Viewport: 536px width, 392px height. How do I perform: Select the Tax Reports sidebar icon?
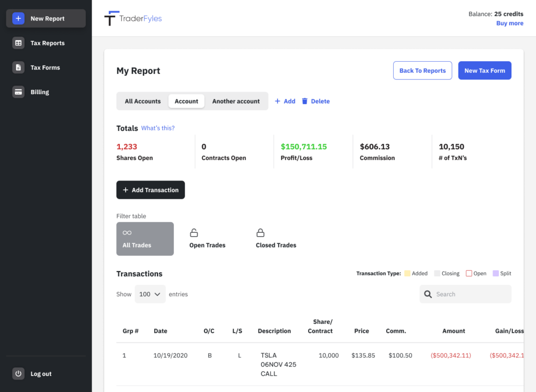pyautogui.click(x=18, y=43)
